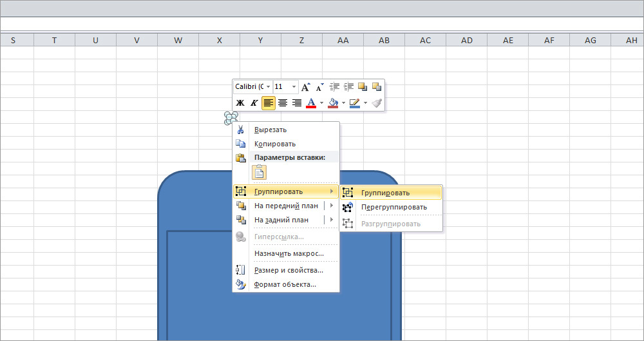Screen dimensions: 644x341
Task: Click the size and properties icon
Action: coord(241,270)
